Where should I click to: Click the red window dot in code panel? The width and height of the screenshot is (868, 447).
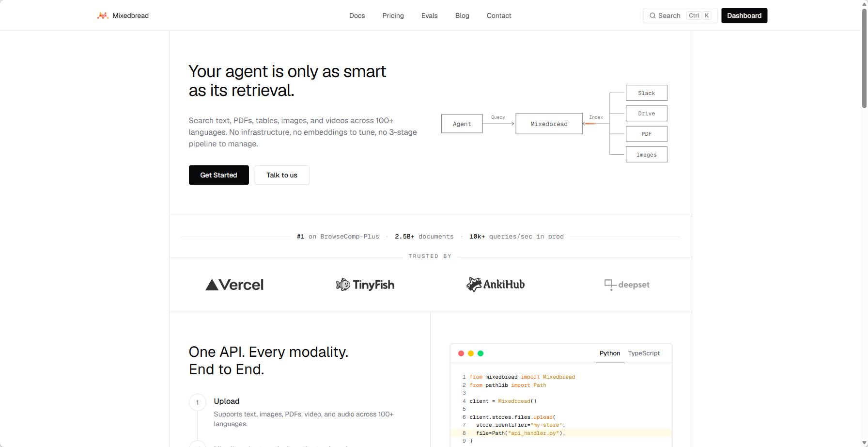click(461, 353)
